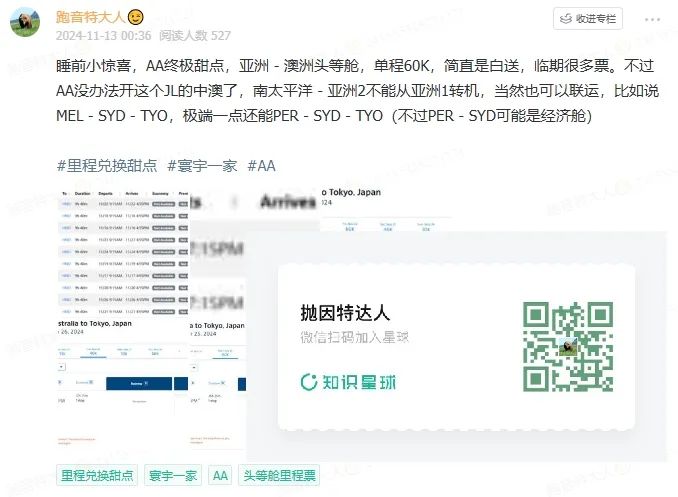The image size is (678, 497).
Task: Click the route text MEL - SYD - TYO
Action: pyautogui.click(x=112, y=116)
